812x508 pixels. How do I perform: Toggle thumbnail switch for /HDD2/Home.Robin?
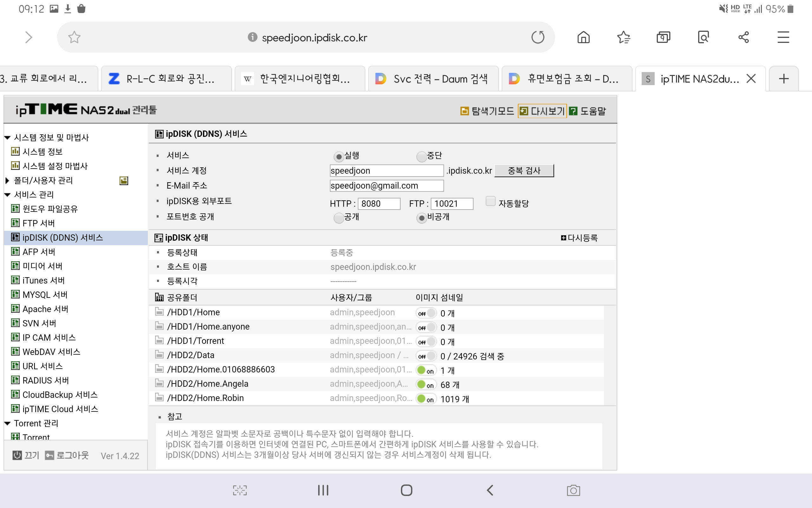[x=426, y=399]
